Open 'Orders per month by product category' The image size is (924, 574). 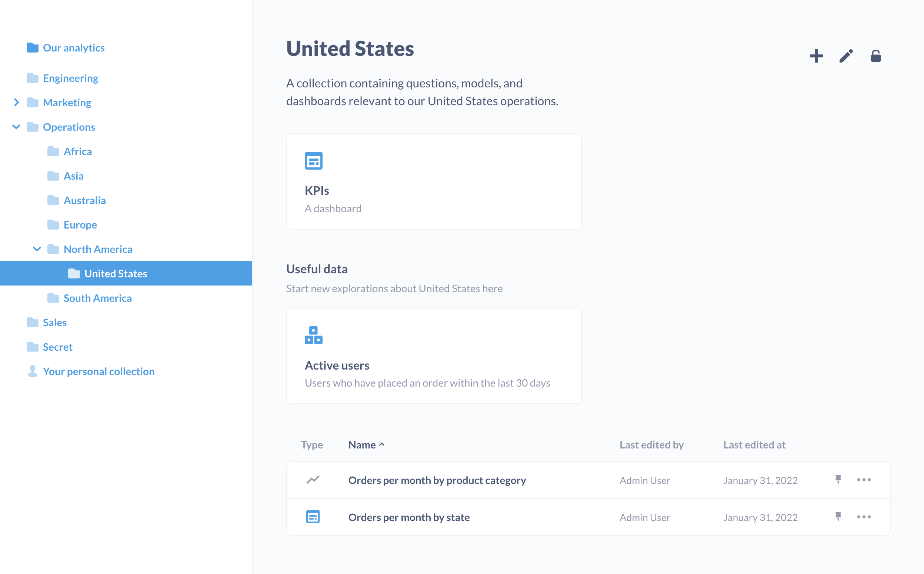(437, 480)
